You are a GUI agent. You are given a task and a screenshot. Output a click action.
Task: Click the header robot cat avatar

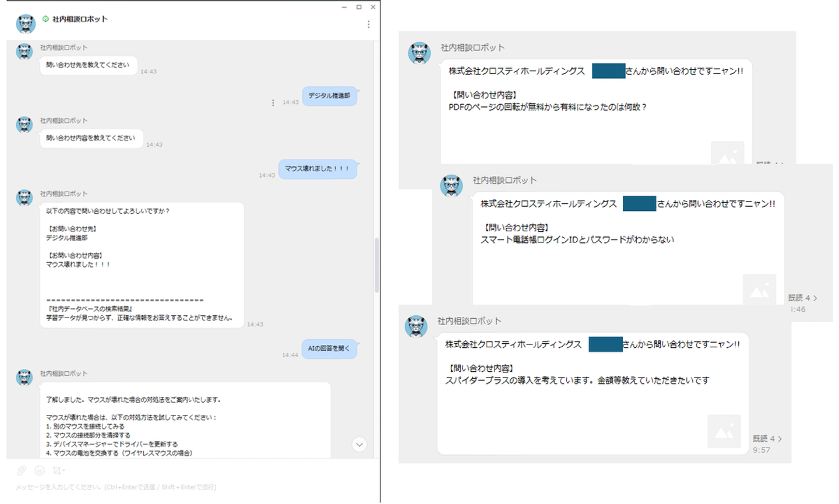click(26, 24)
